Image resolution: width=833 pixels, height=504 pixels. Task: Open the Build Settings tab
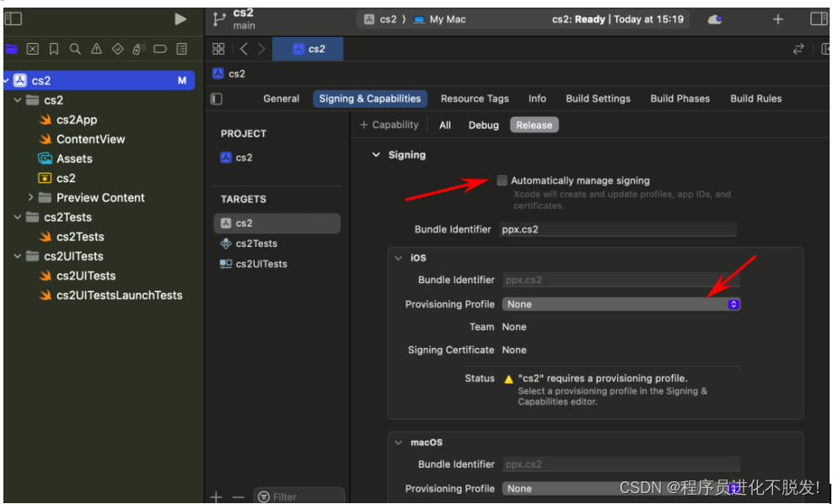[x=598, y=99]
